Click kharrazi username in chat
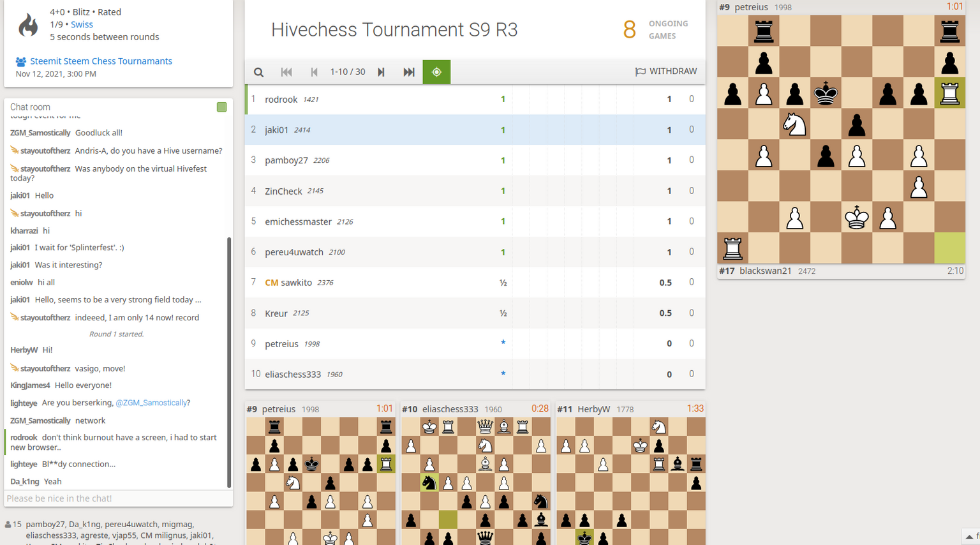The width and height of the screenshot is (980, 545). pos(24,231)
